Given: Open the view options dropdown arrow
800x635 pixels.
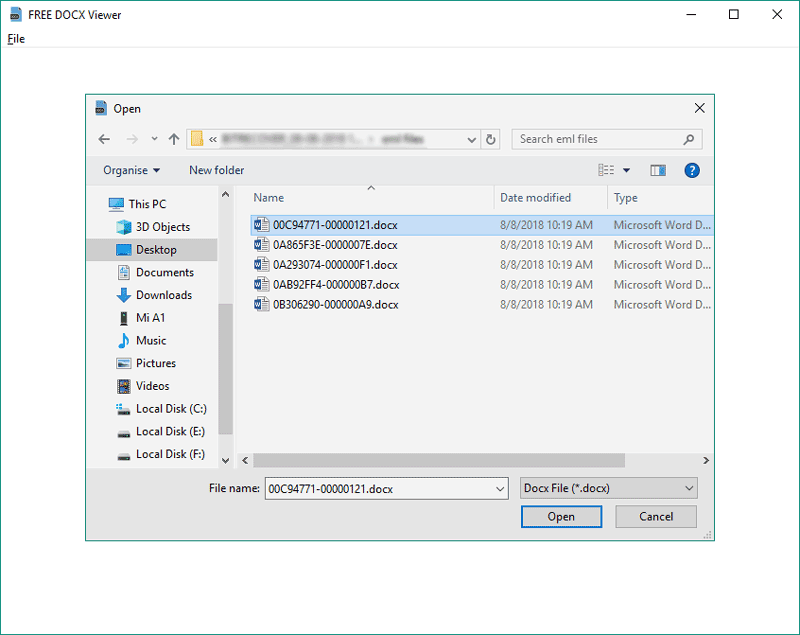Looking at the screenshot, I should click(x=626, y=170).
